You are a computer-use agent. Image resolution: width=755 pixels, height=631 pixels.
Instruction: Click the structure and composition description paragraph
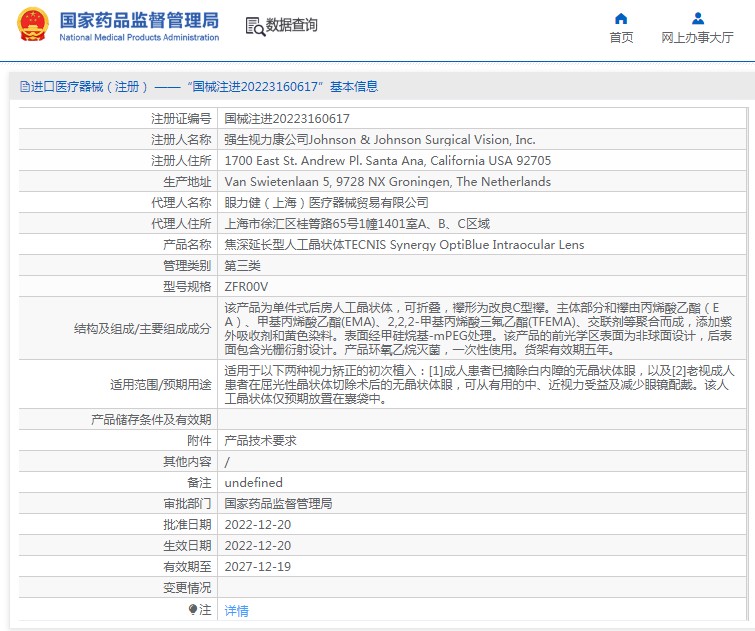[x=478, y=329]
